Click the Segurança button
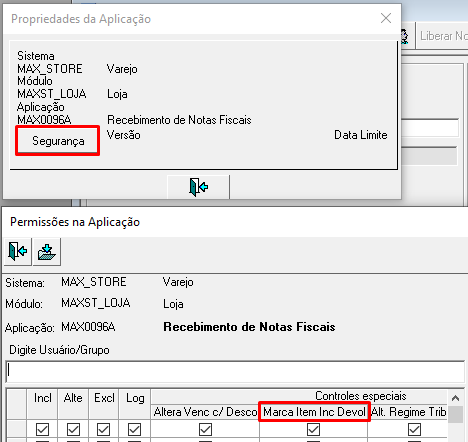 click(58, 141)
